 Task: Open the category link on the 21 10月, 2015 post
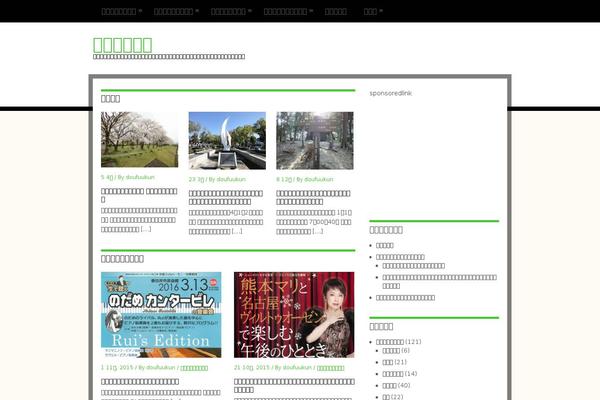coord(331,368)
